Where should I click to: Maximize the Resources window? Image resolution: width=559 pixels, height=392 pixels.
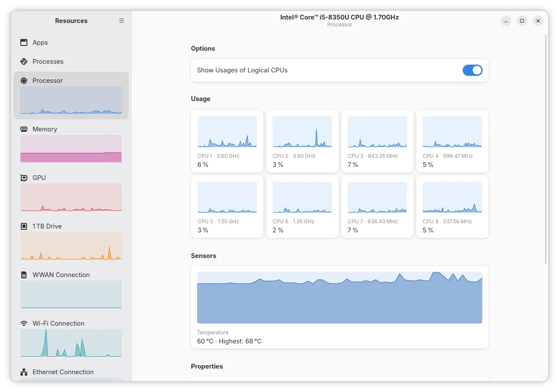point(522,21)
